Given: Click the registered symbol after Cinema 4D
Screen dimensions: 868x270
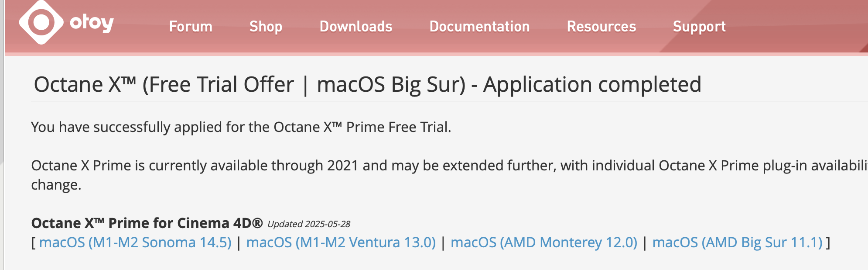Looking at the screenshot, I should (257, 223).
